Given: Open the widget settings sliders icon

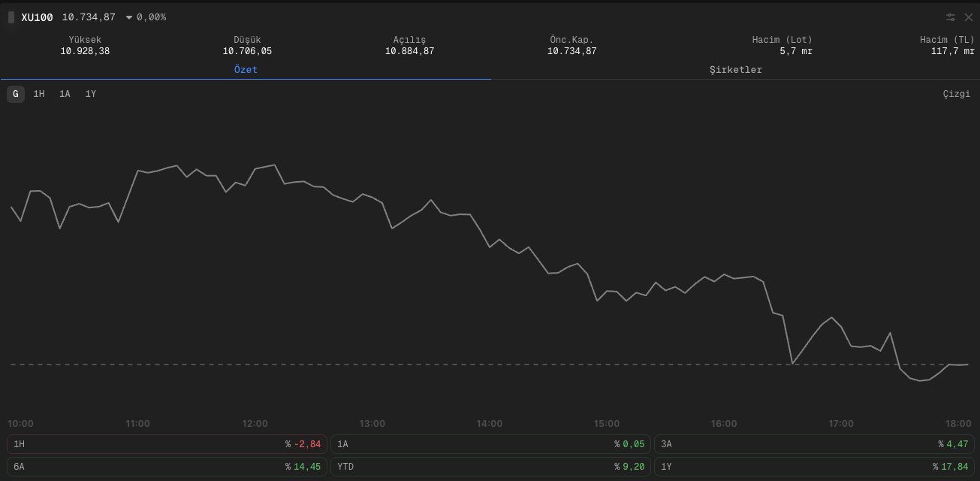Looking at the screenshot, I should point(951,17).
